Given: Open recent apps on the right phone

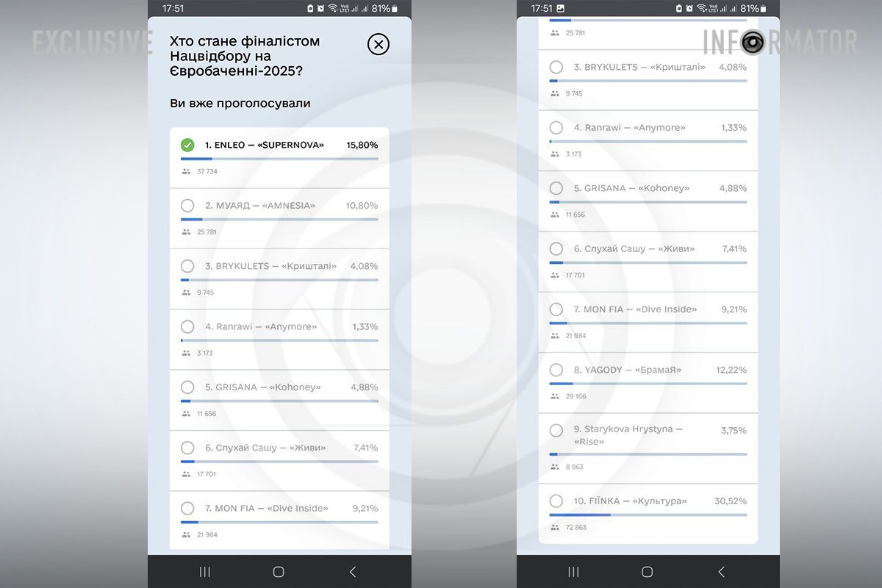Looking at the screenshot, I should tap(573, 572).
